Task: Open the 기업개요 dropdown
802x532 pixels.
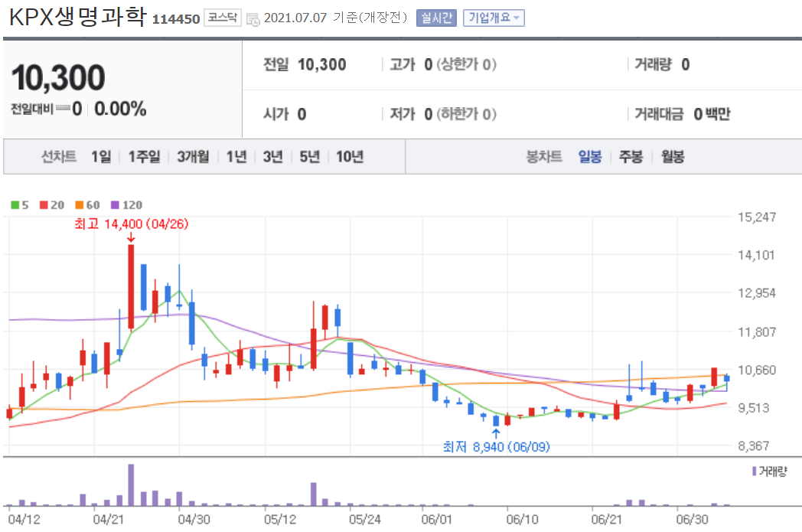Action: tap(494, 18)
